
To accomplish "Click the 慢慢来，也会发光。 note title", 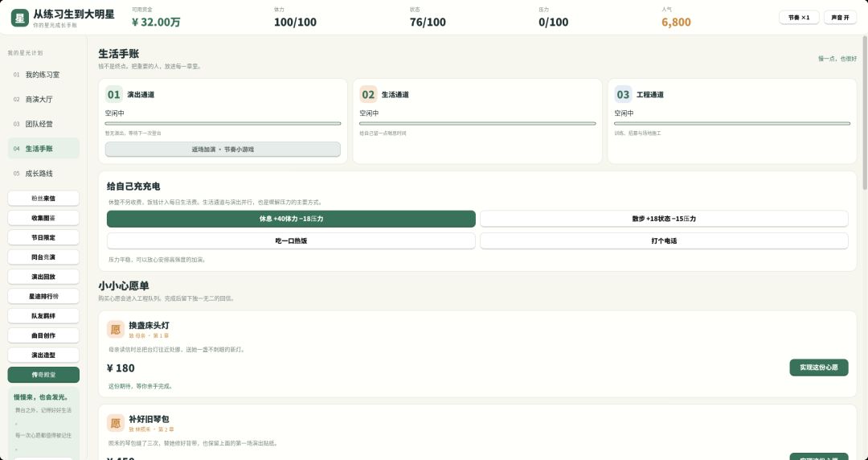I will coord(41,397).
